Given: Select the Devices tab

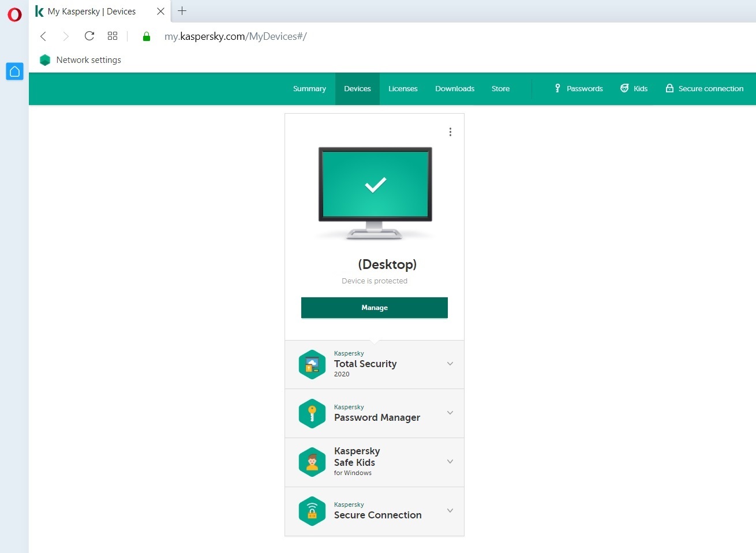Looking at the screenshot, I should tap(357, 89).
